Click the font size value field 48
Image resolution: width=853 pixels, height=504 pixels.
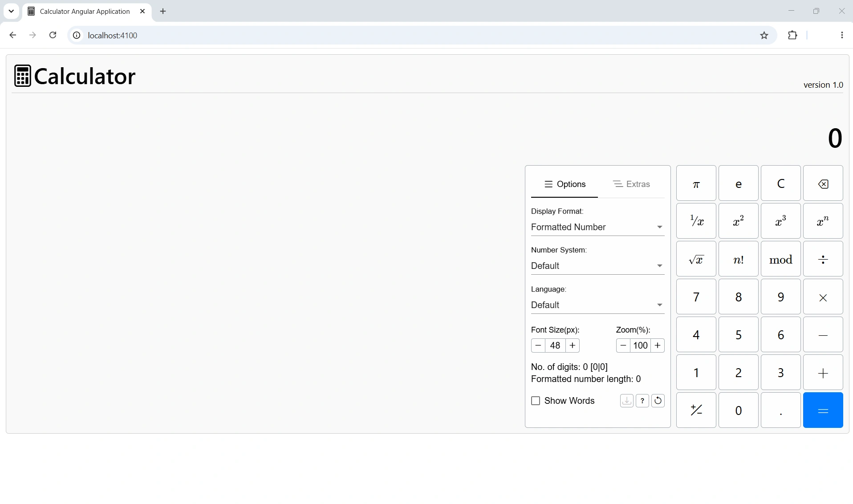click(555, 345)
